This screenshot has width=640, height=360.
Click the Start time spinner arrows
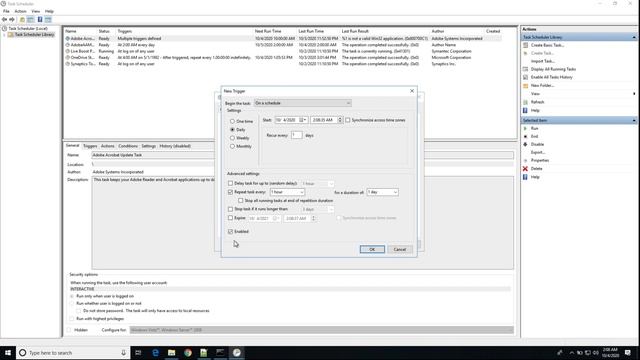pos(340,120)
